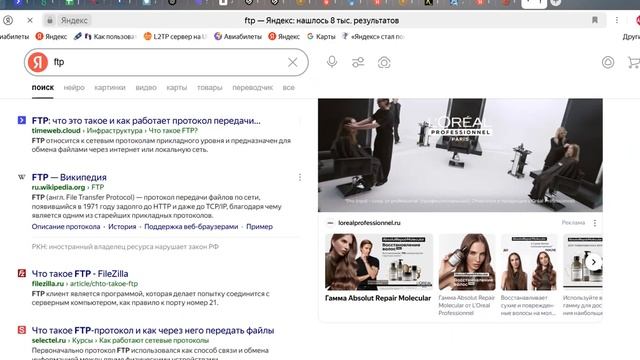
Task: Open ad options menu next to Реклама
Action: 595,223
